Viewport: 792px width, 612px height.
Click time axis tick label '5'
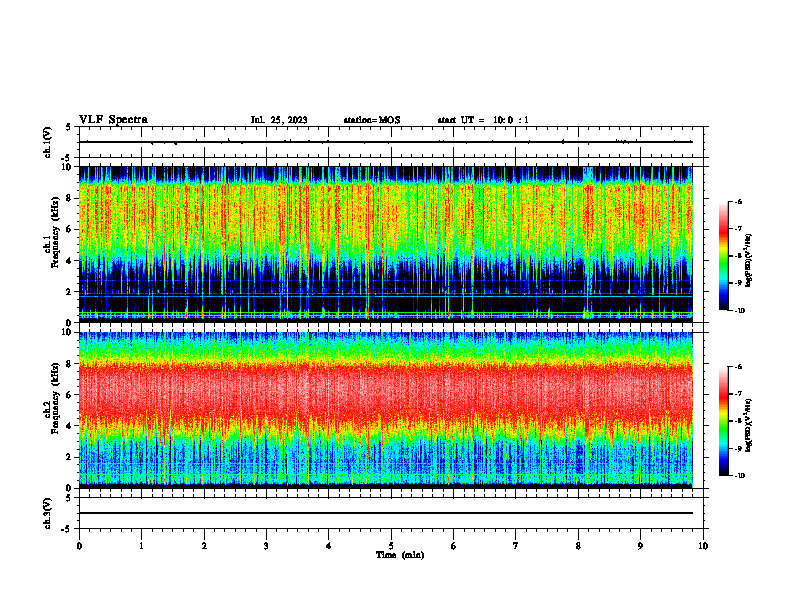391,546
